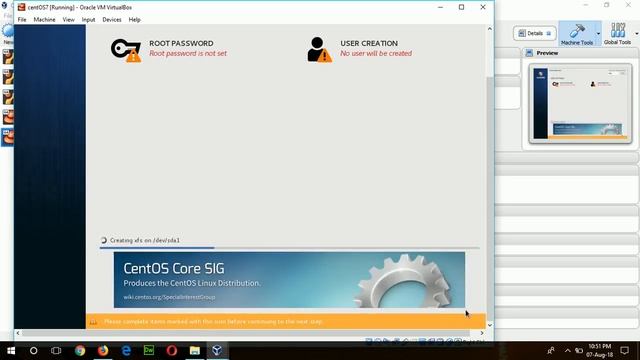Launch Google Chrome from taskbar

click(80, 351)
